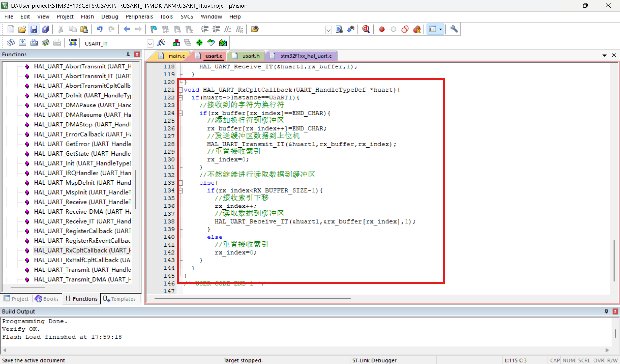Pin the Functions panel
The width and height of the screenshot is (620, 364).
(x=128, y=54)
